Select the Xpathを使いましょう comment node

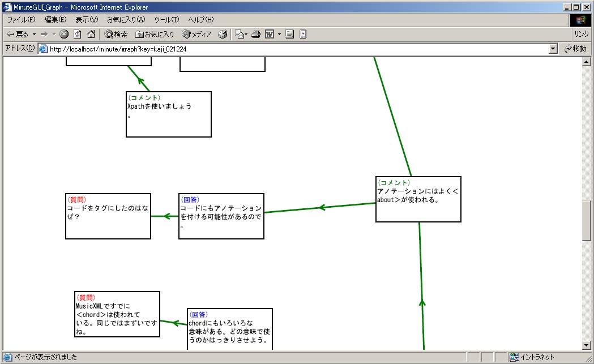pyautogui.click(x=169, y=114)
